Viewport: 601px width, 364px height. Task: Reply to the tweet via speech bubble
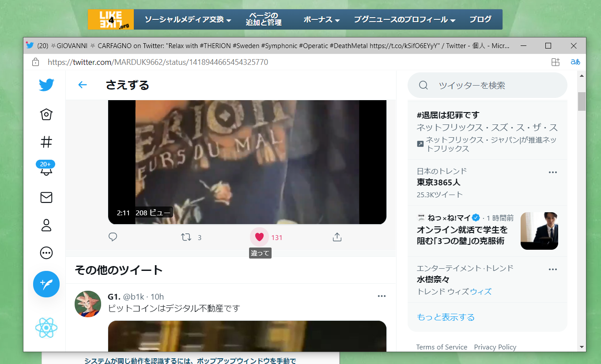click(113, 237)
